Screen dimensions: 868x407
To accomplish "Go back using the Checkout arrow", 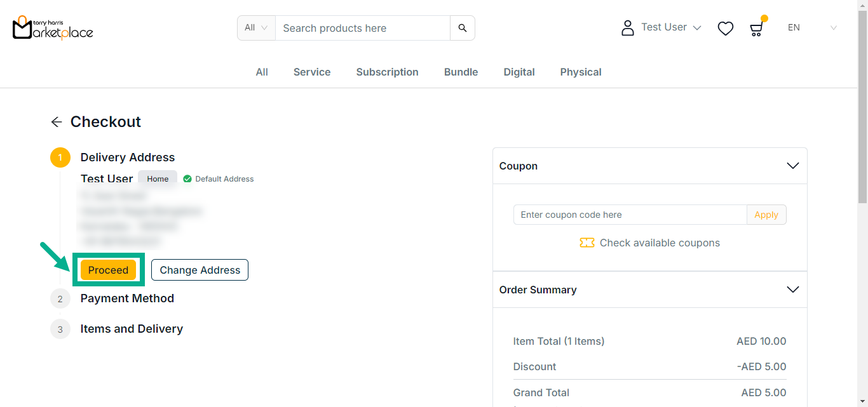I will point(57,122).
